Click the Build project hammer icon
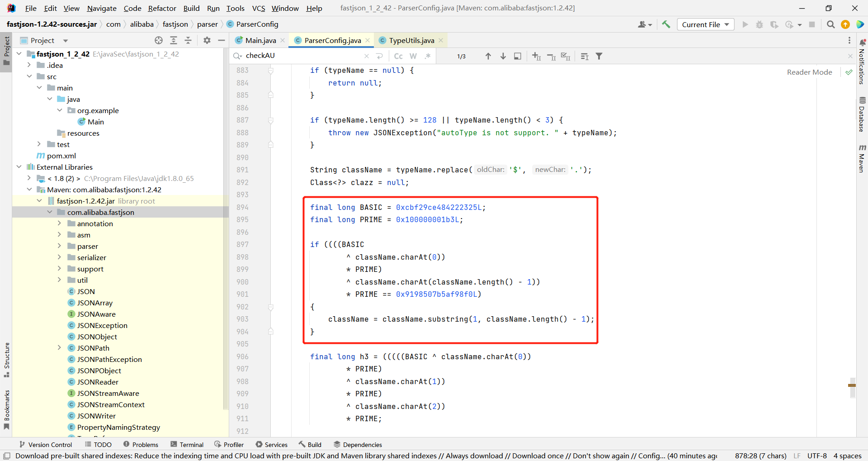Image resolution: width=868 pixels, height=461 pixels. (x=666, y=24)
